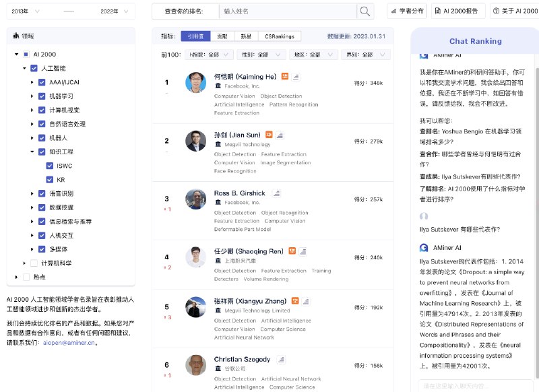Click the orange badge next to Xiangyu Zhang

point(295,301)
